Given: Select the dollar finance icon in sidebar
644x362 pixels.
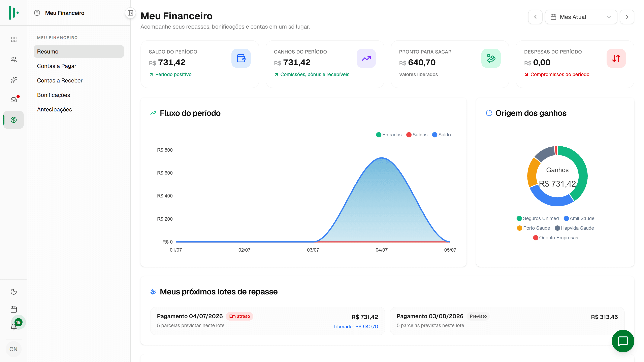Looking at the screenshot, I should coord(13,120).
